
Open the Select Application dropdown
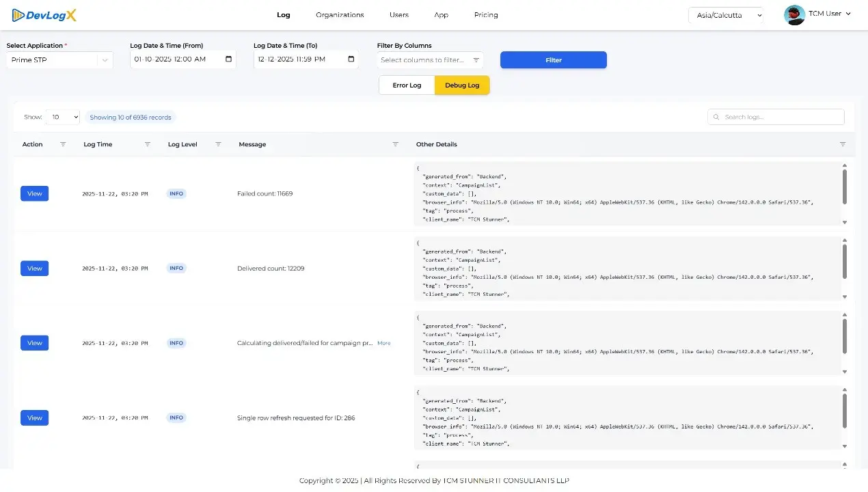[60, 60]
